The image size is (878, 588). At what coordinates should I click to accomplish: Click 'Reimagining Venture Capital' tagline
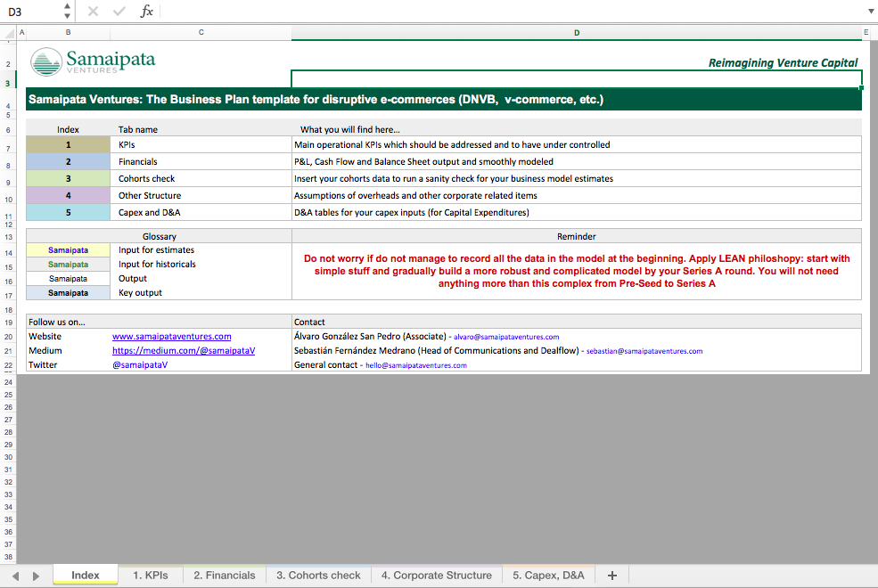(783, 62)
